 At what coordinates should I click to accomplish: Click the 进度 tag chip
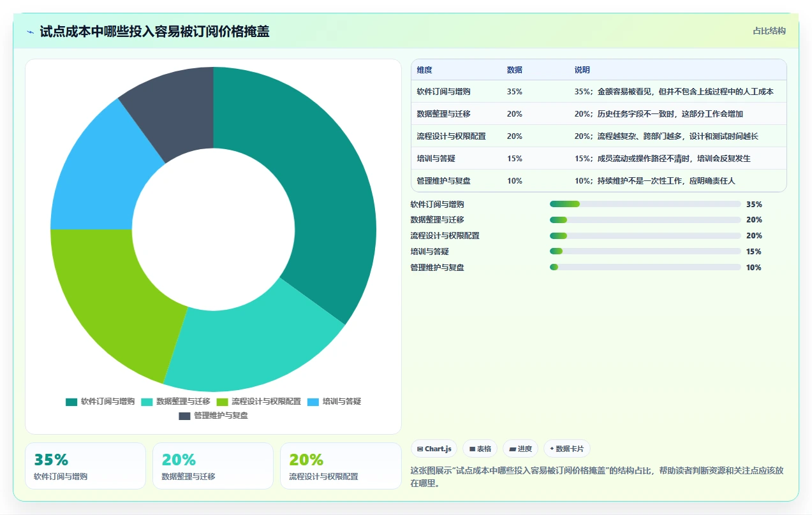(520, 449)
